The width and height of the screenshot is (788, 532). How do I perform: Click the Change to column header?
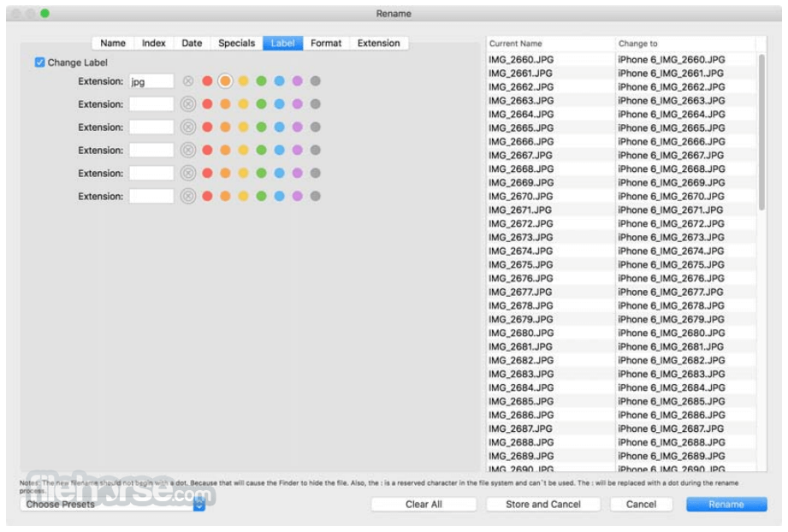[x=685, y=44]
